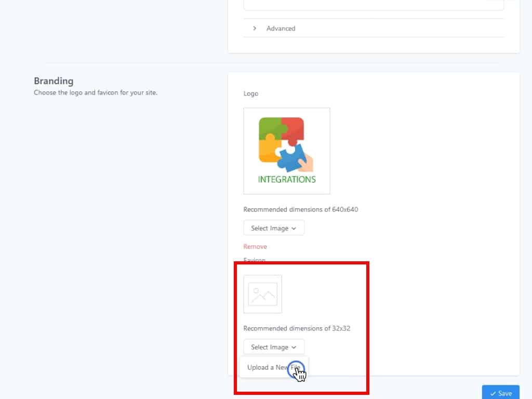Click the text field above Advanced

pyautogui.click(x=374, y=5)
